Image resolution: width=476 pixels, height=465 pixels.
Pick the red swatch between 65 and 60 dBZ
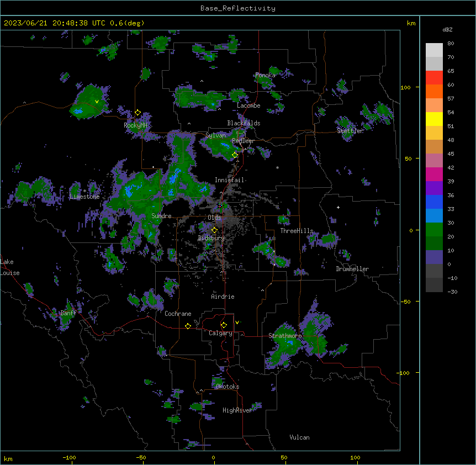coord(434,78)
